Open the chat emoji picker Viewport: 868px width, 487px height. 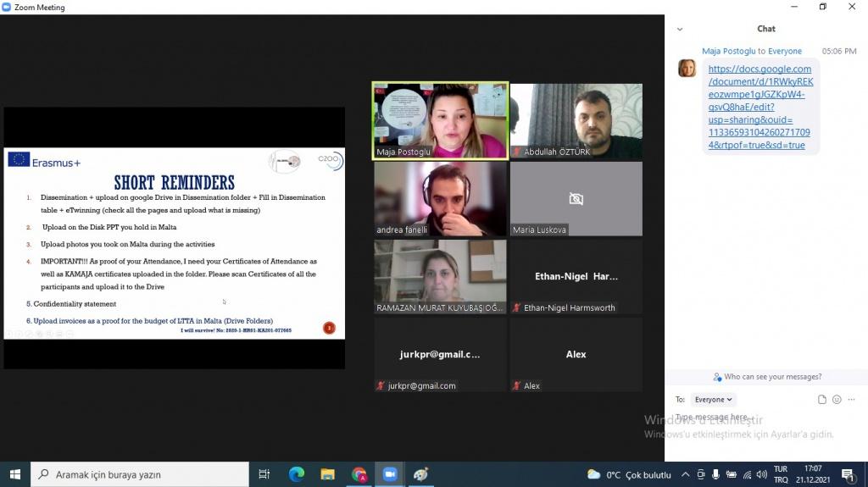tap(837, 400)
